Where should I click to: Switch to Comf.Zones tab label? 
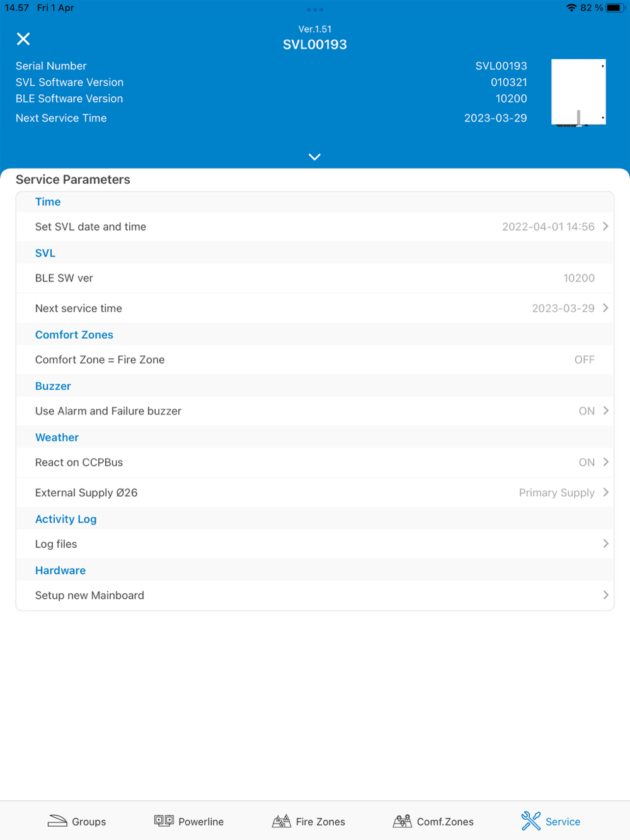tap(445, 822)
